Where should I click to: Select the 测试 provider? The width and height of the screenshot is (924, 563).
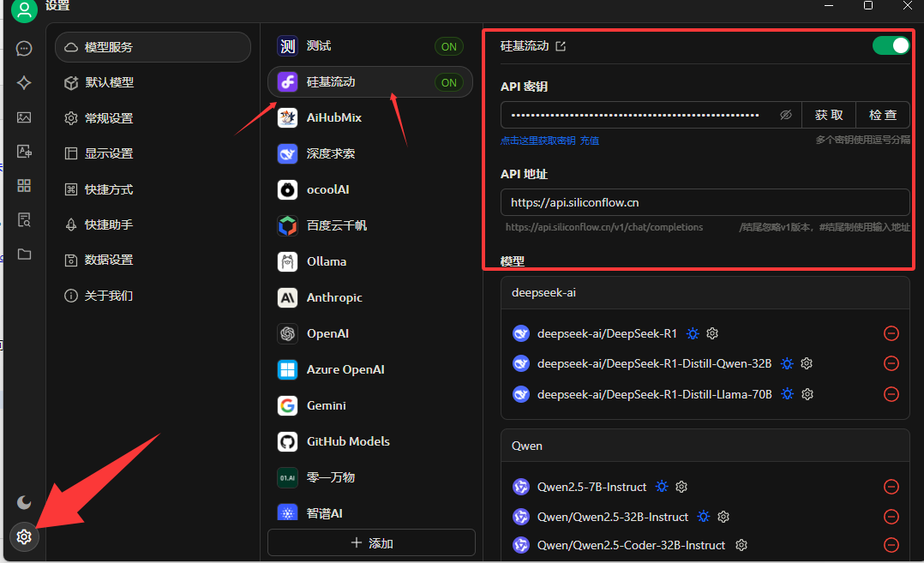coord(370,46)
